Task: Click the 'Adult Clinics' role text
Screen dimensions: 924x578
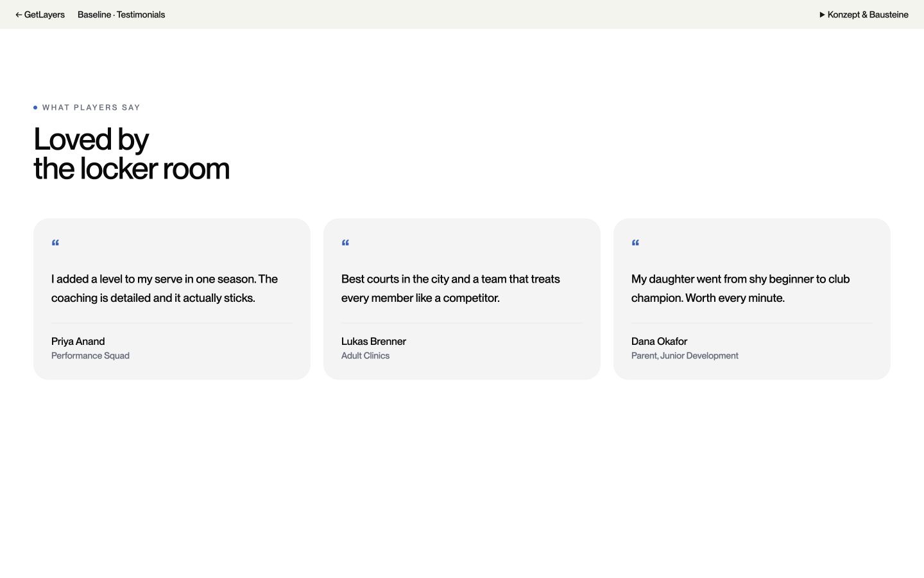Action: 365,356
